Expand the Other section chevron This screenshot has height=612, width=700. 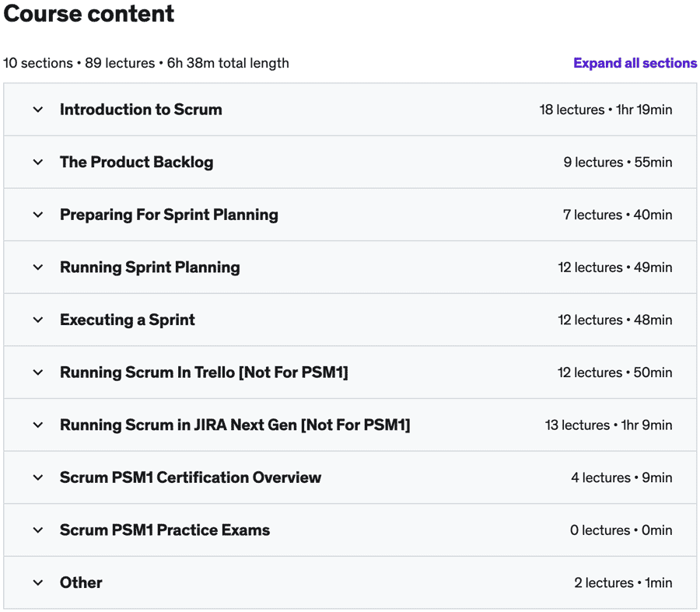coord(38,582)
